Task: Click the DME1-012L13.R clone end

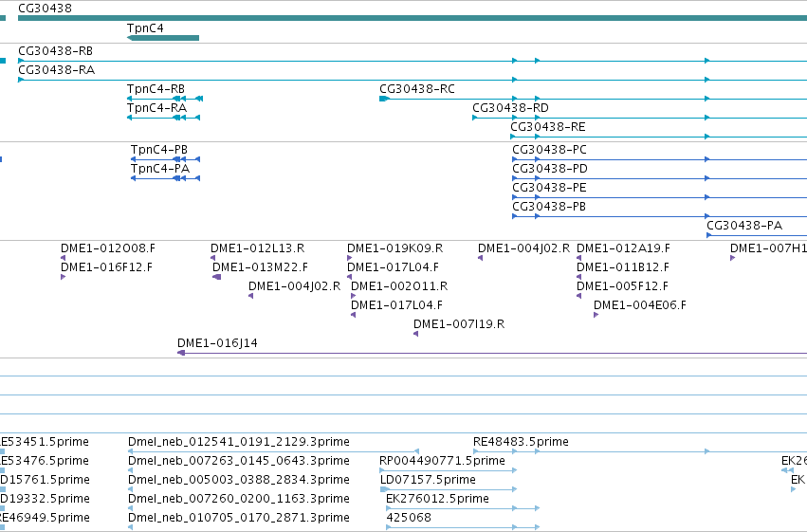Action: (212, 258)
